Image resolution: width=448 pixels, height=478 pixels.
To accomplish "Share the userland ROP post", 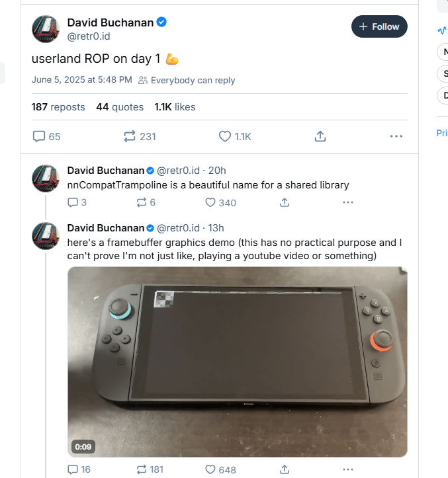I will pos(320,136).
